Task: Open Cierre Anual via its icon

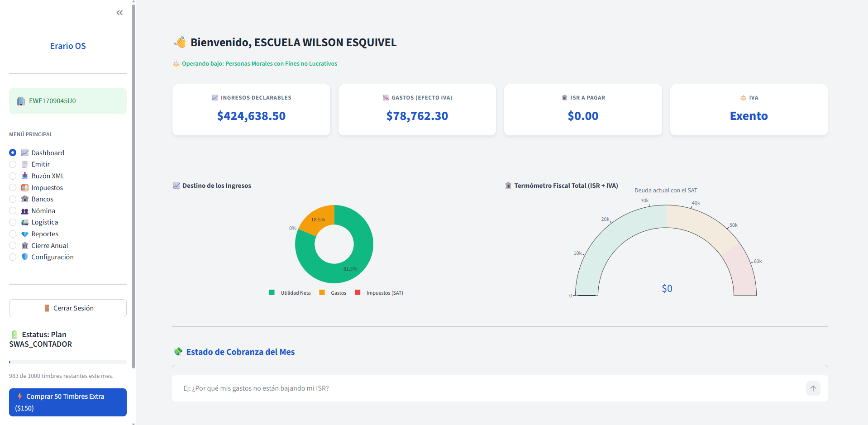Action: pyautogui.click(x=25, y=245)
